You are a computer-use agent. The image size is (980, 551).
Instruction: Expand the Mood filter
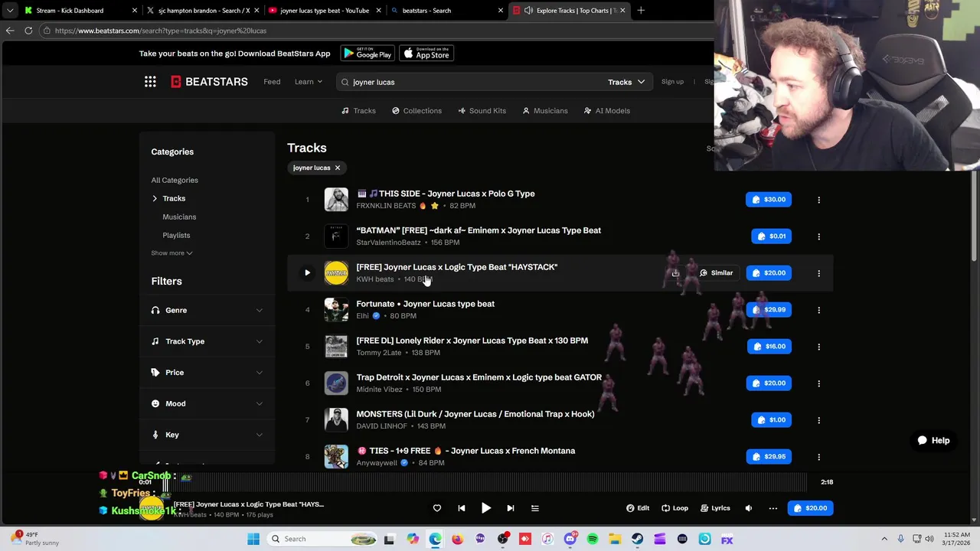[x=207, y=404]
